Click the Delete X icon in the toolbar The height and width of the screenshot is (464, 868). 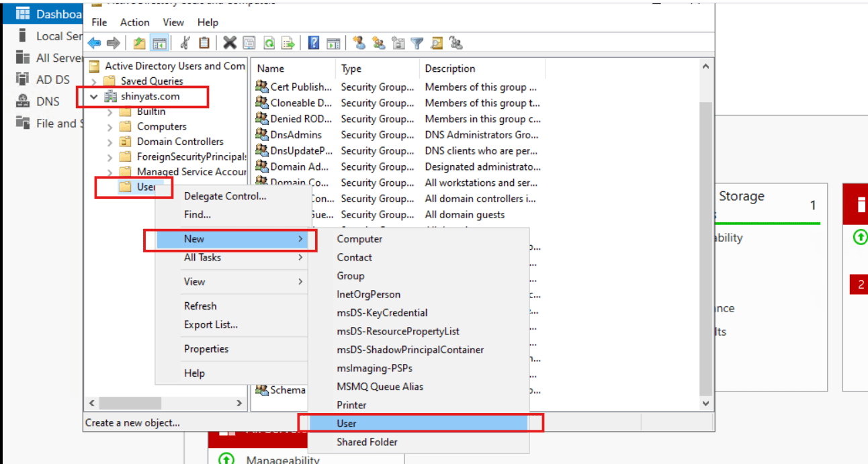click(x=230, y=43)
